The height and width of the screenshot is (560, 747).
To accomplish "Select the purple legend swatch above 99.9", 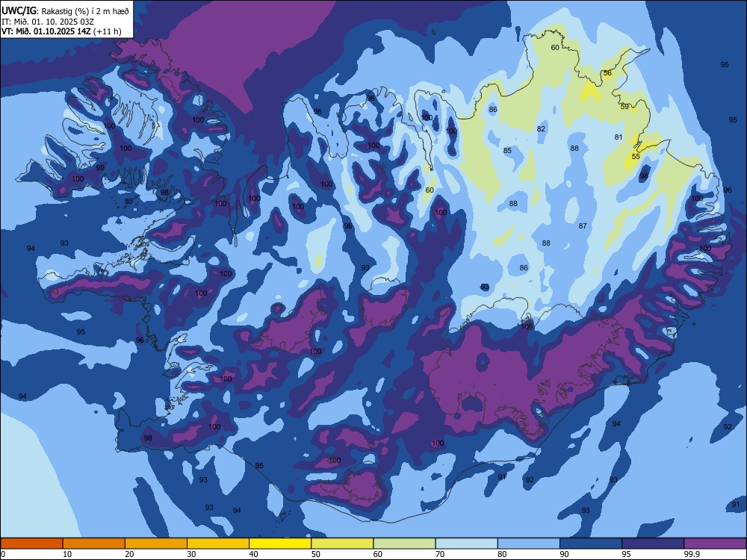I will 715,544.
